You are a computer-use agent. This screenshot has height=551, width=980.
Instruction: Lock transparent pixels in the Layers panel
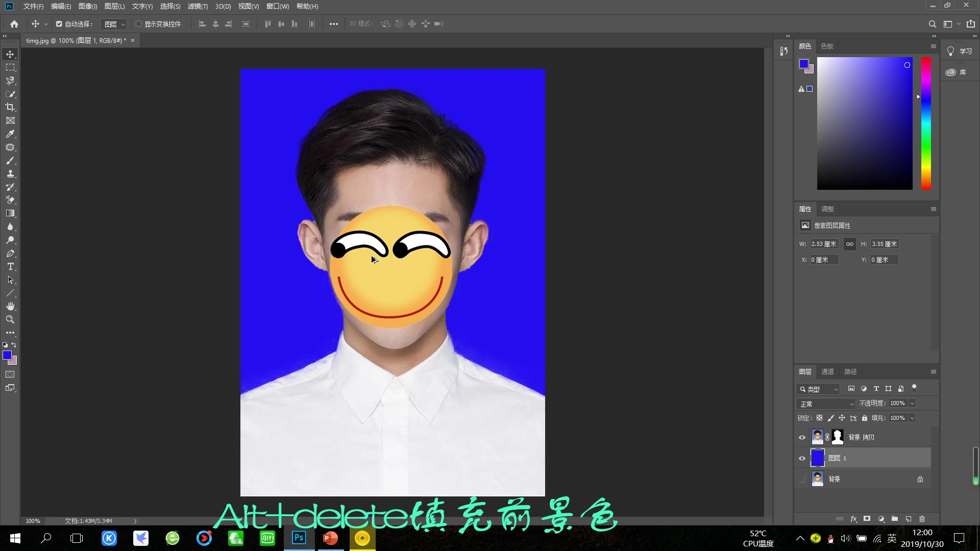[x=819, y=418]
